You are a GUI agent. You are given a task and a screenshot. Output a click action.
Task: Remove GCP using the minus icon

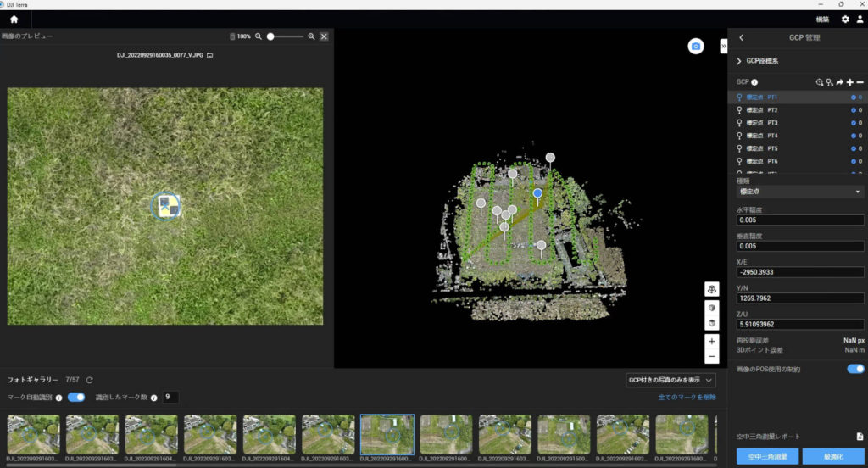[x=860, y=82]
